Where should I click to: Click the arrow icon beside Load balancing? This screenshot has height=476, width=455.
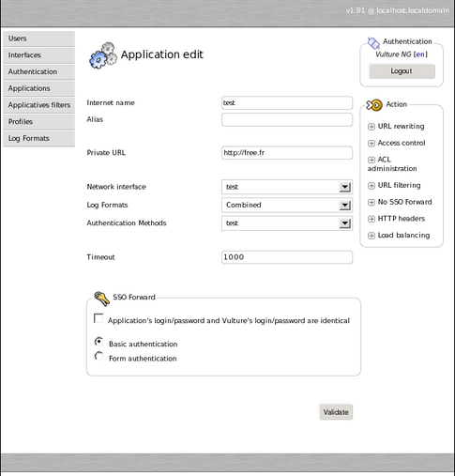(372, 236)
